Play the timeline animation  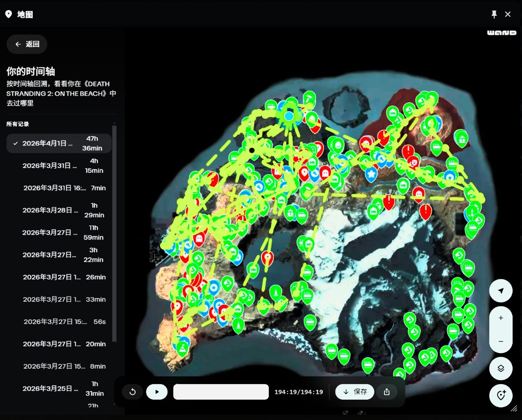(157, 392)
